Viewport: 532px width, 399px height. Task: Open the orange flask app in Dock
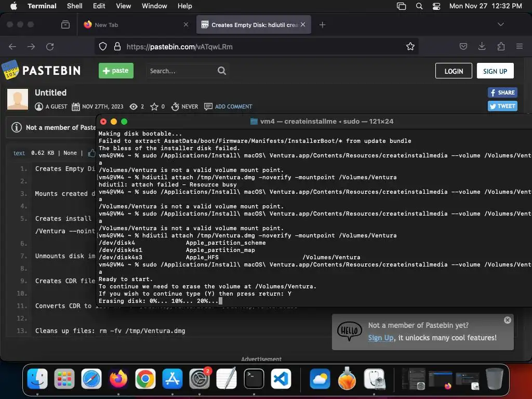coord(347,378)
